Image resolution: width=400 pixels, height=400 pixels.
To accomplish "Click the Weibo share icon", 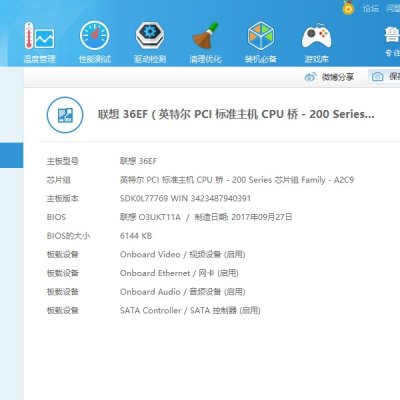I will [x=310, y=77].
